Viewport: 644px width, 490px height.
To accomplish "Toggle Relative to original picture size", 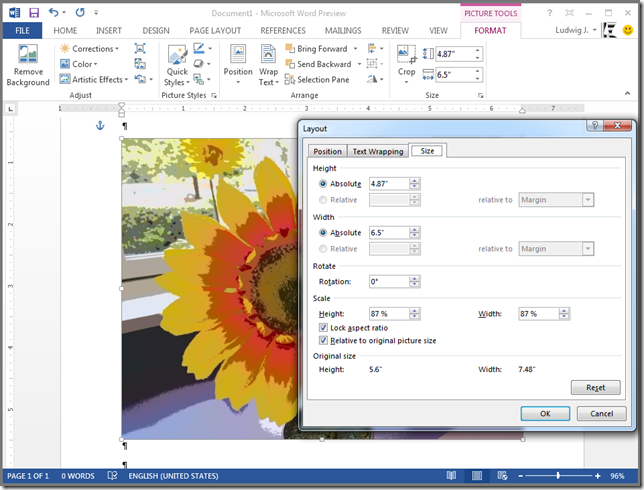I will (x=323, y=340).
